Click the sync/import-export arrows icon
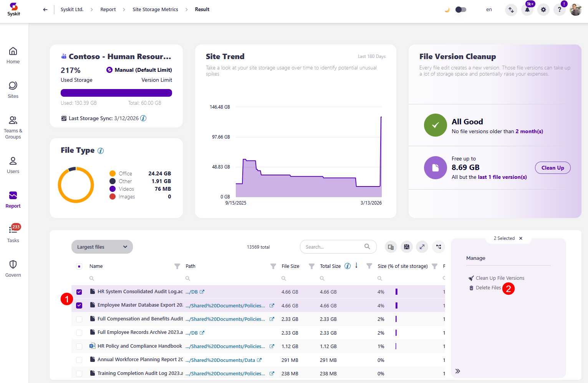This screenshot has width=588, height=383. click(x=511, y=10)
